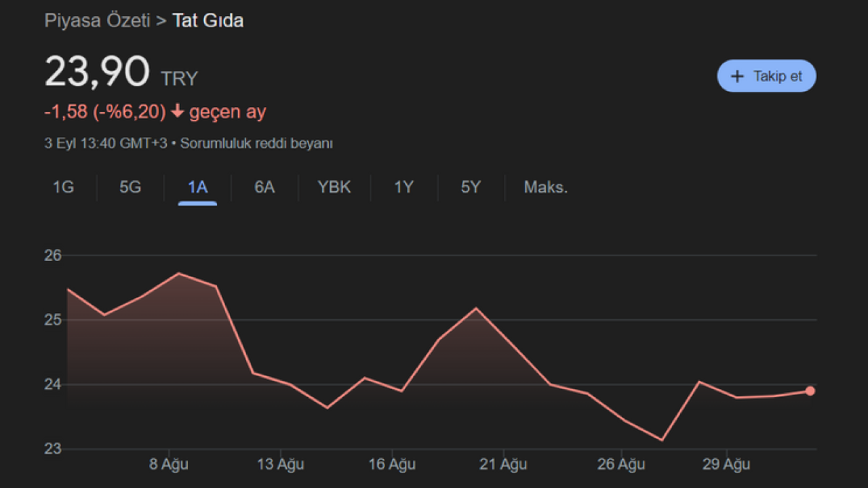The width and height of the screenshot is (868, 488).
Task: Click the endpoint dot on the price line
Action: [810, 391]
